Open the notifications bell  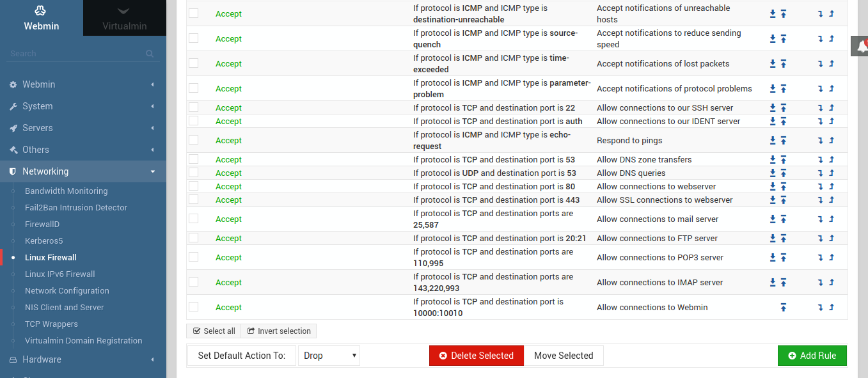[x=863, y=46]
